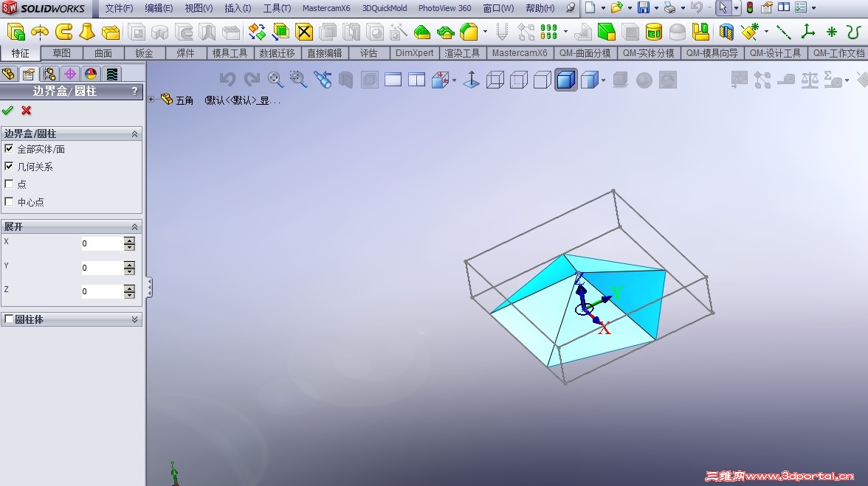Click the PropertyManager help question mark

click(x=134, y=91)
